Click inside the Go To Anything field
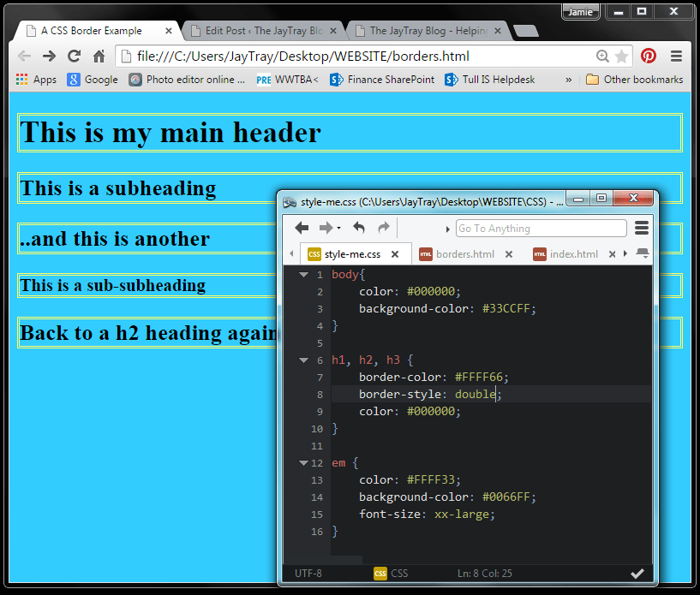This screenshot has width=700, height=595. pos(541,228)
